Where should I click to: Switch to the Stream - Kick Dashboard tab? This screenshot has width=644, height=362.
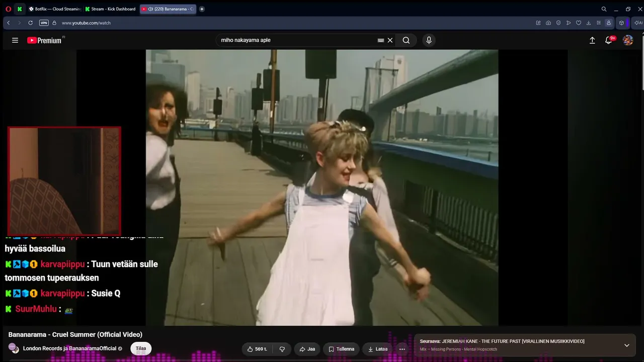(111, 9)
